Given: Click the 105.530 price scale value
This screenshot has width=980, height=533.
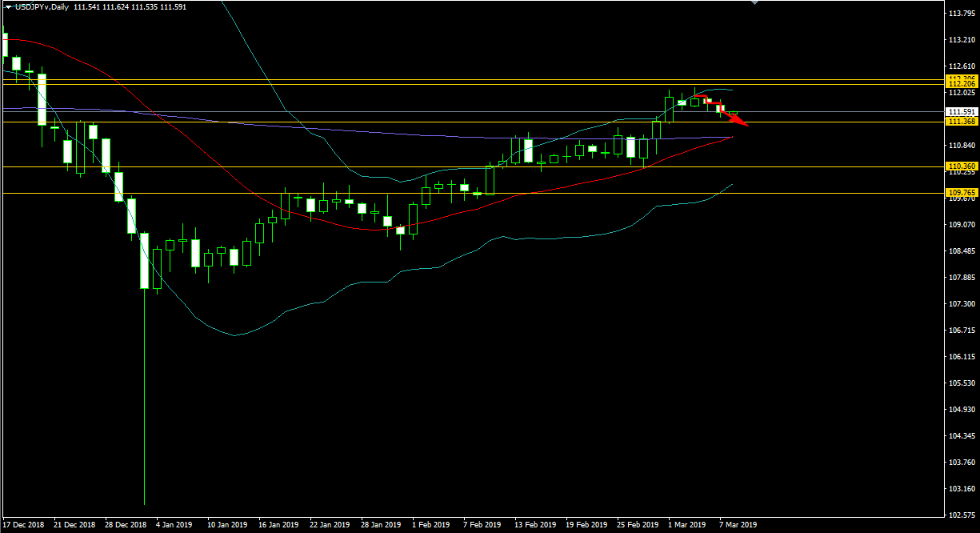Looking at the screenshot, I should coord(961,383).
